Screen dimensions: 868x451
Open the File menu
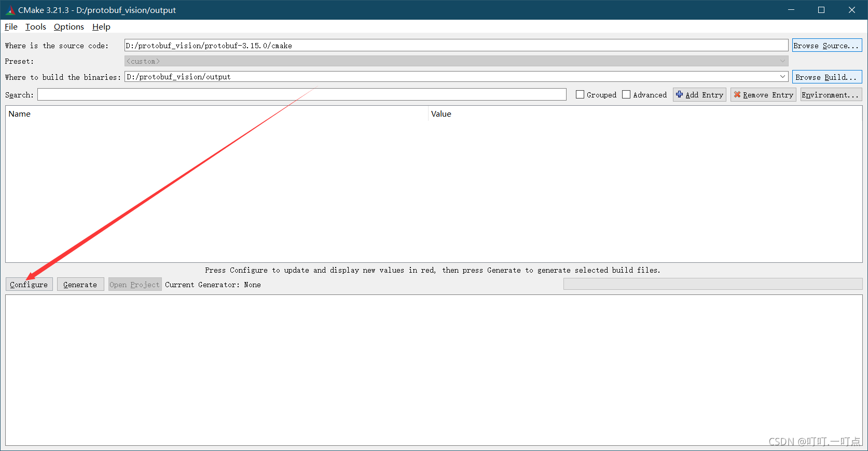11,27
